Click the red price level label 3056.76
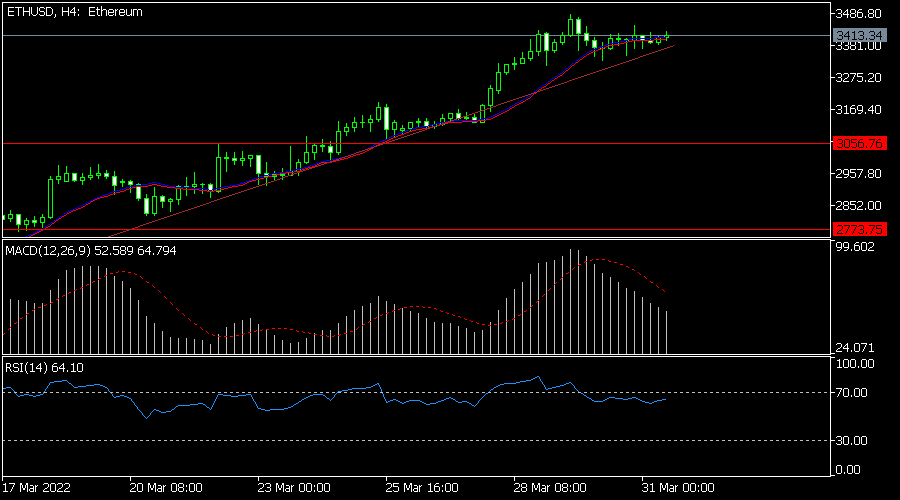900x500 pixels. [x=859, y=144]
